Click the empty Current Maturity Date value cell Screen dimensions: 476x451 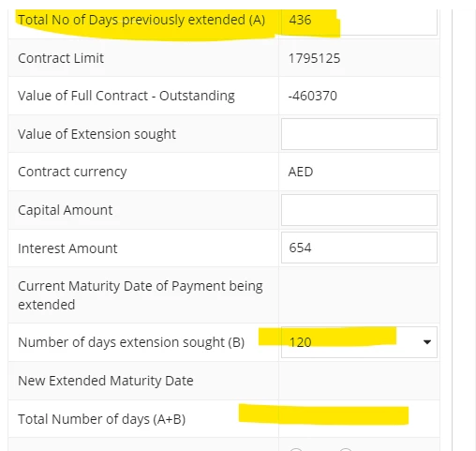coord(359,295)
